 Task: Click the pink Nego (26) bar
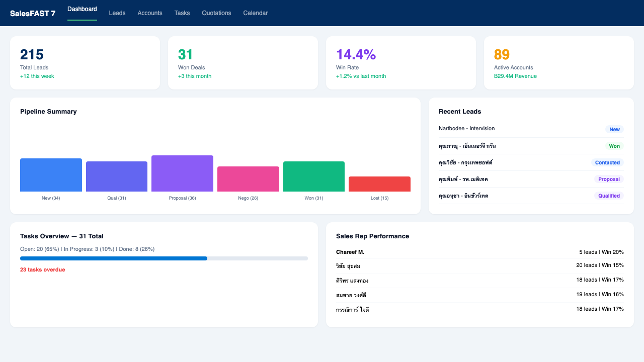tap(248, 179)
